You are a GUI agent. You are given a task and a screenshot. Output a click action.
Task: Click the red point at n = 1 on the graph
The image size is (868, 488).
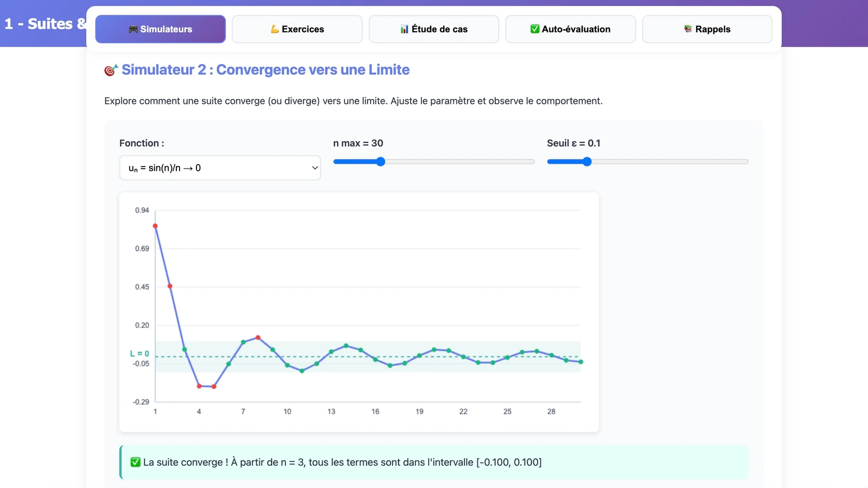point(155,226)
